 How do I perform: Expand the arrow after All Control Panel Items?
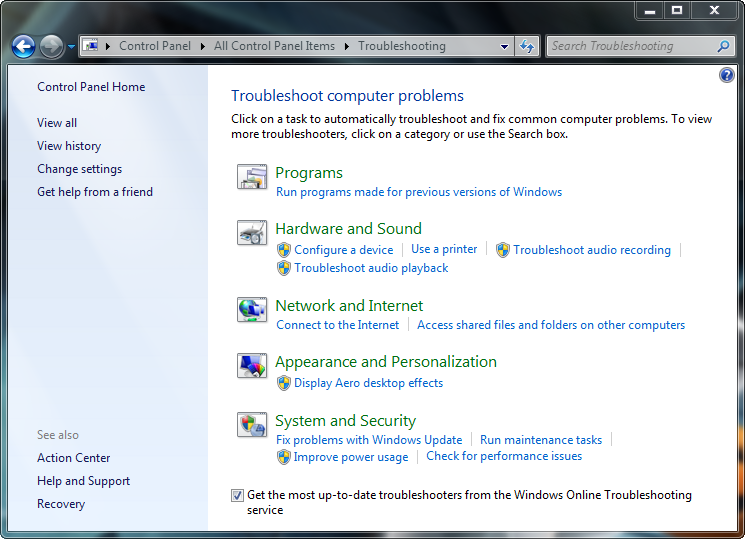click(347, 46)
